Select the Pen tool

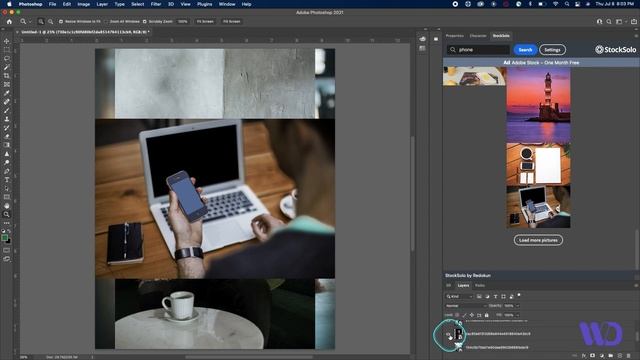7,171
